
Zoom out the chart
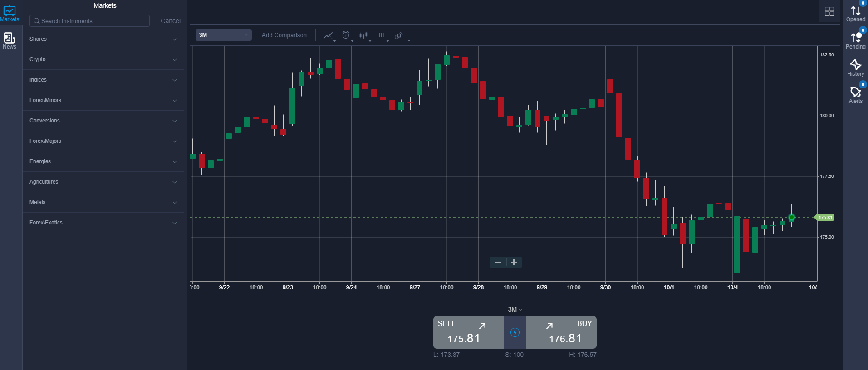tap(498, 262)
